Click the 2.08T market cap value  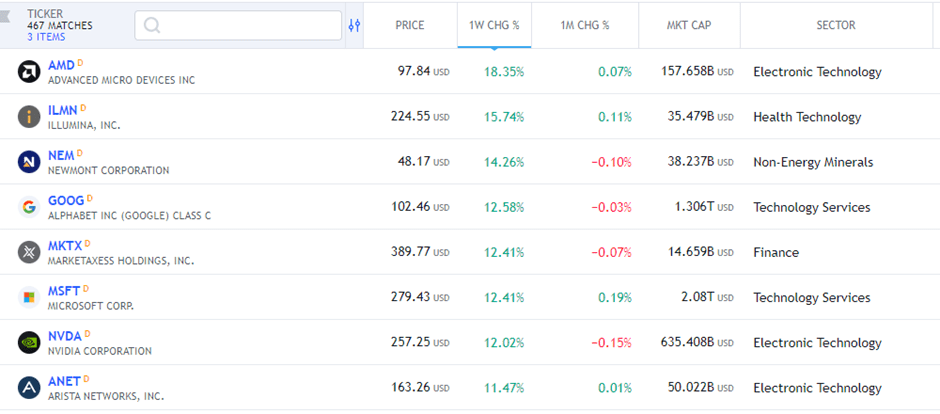pyautogui.click(x=698, y=297)
